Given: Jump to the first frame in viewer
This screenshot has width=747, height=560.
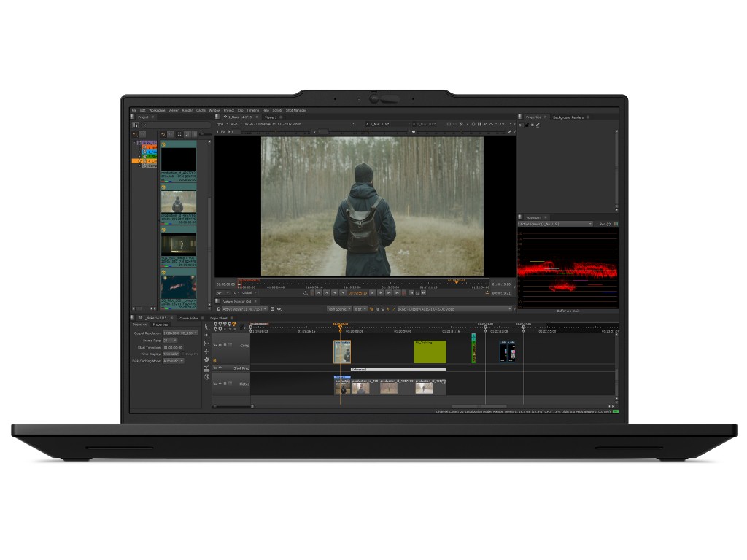Looking at the screenshot, I should click(320, 293).
